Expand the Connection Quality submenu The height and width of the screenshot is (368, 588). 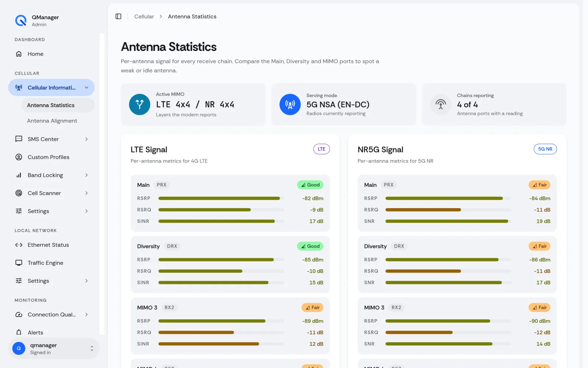pyautogui.click(x=86, y=315)
